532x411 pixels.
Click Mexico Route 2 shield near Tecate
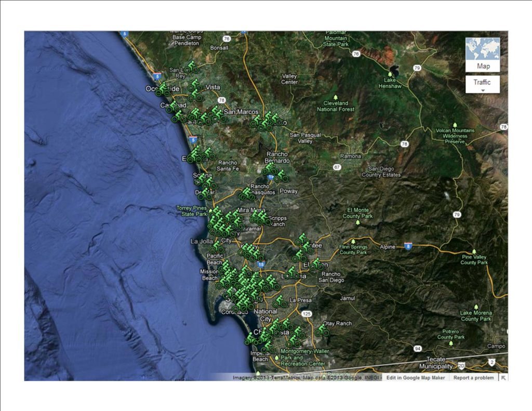click(x=492, y=363)
